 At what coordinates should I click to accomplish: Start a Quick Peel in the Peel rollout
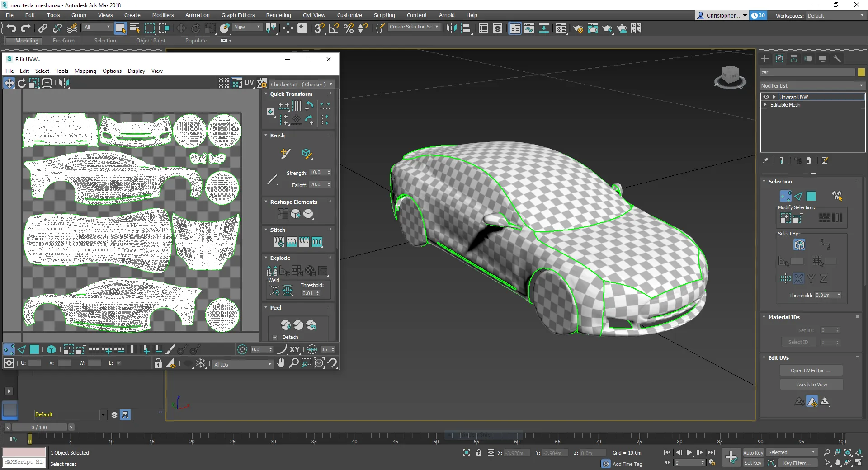coord(285,325)
